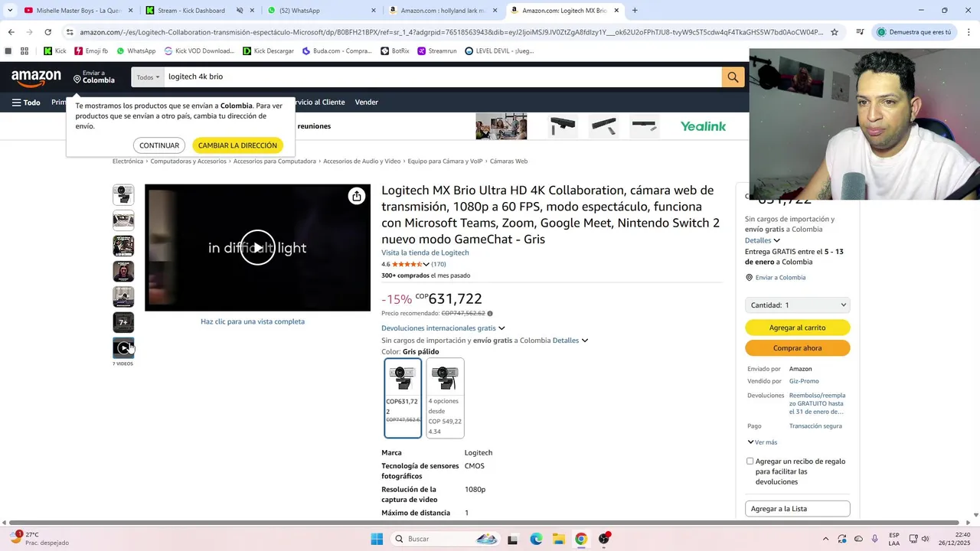Open the site information icon in address bar

[x=70, y=32]
